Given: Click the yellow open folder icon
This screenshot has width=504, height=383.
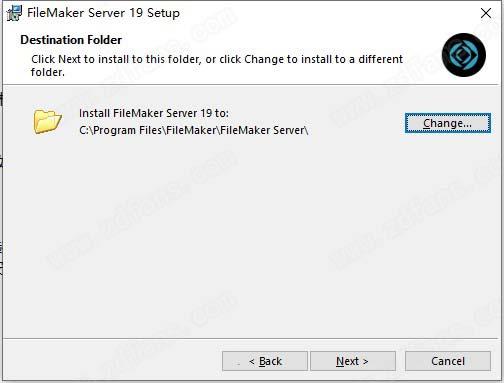Looking at the screenshot, I should pos(47,121).
